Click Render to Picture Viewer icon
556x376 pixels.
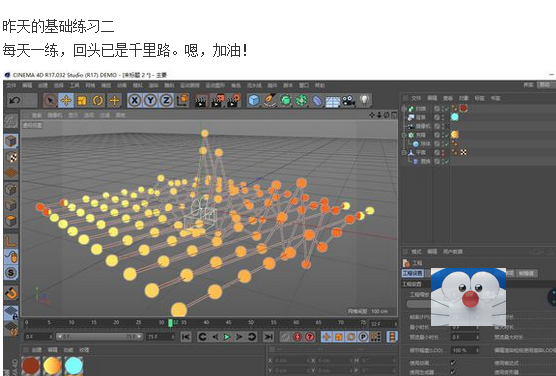coord(217,101)
